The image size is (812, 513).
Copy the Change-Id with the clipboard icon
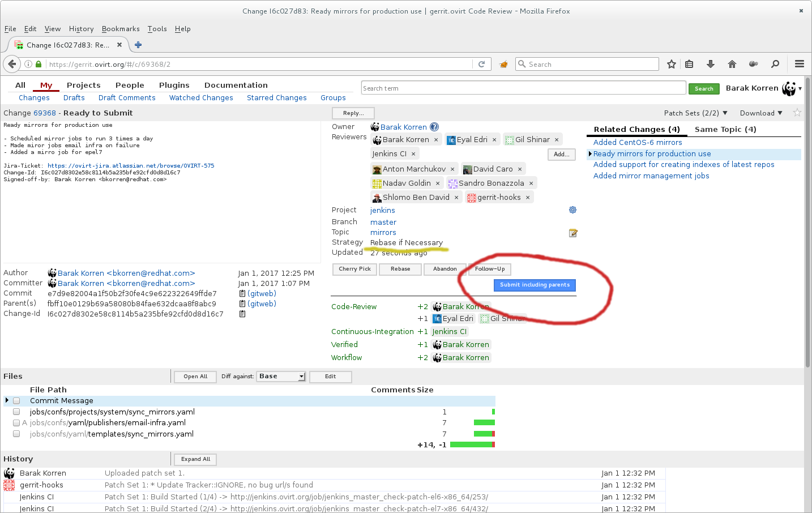coord(242,314)
